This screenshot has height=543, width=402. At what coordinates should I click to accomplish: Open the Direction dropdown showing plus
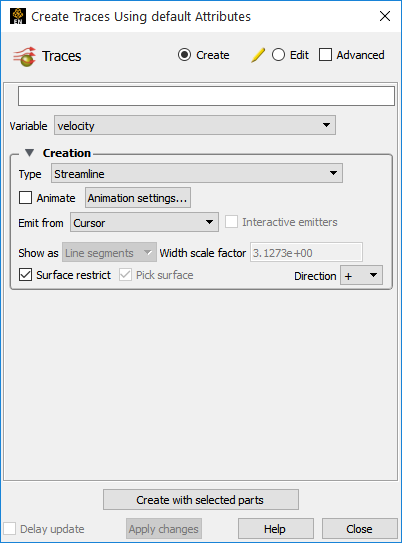361,275
